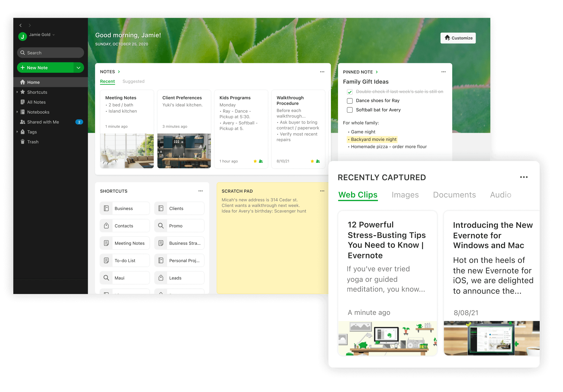Click the All Notes icon in sidebar
Screen dimensions: 563x392
pos(23,102)
